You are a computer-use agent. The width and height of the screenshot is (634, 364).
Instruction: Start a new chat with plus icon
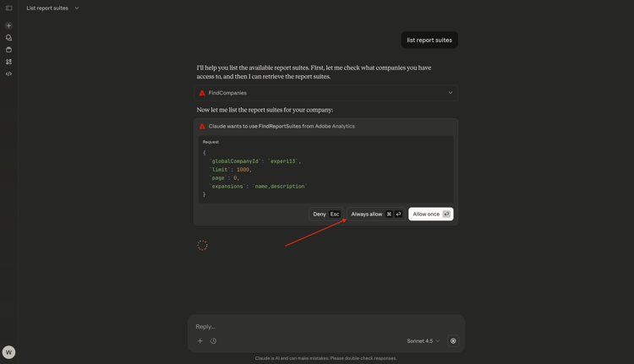9,25
